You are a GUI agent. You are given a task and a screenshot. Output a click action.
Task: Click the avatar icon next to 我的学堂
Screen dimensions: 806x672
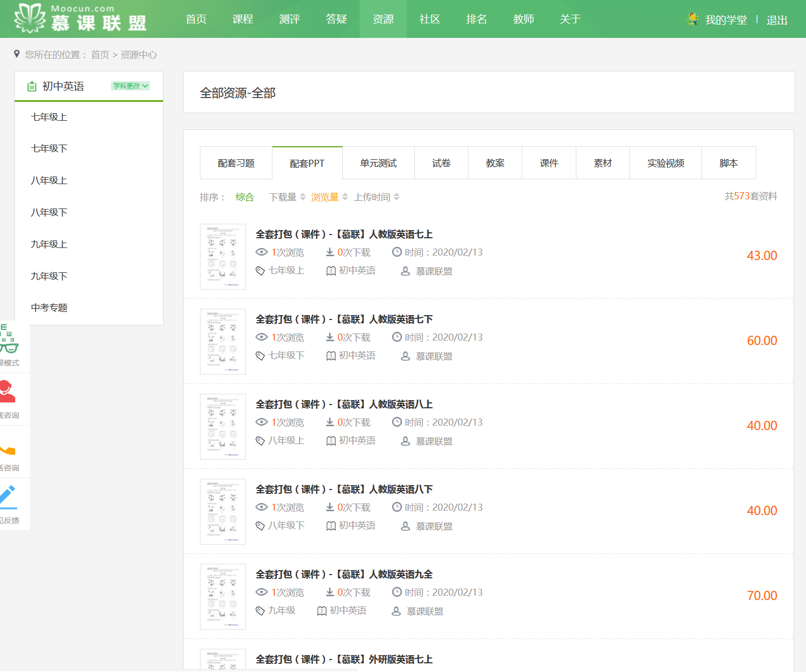click(692, 19)
